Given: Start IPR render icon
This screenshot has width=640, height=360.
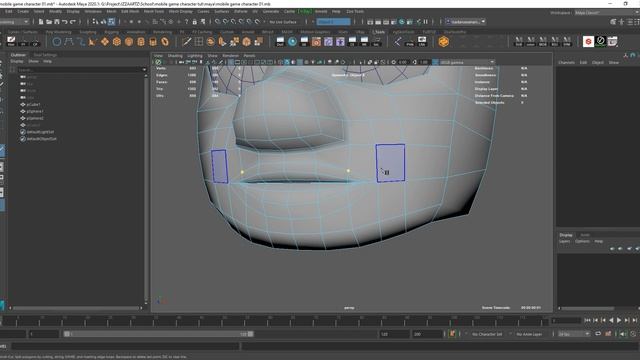Looking at the screenshot, I should [386, 22].
